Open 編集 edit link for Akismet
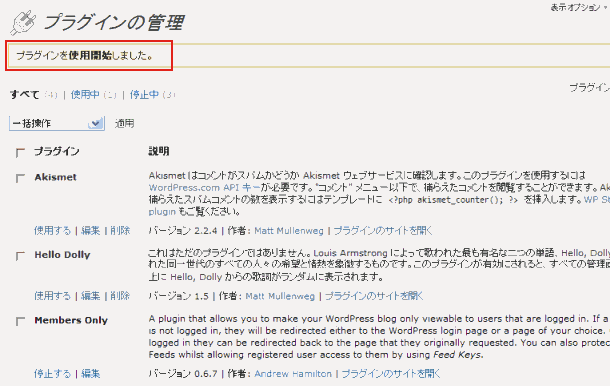This screenshot has width=610, height=386. [91, 230]
